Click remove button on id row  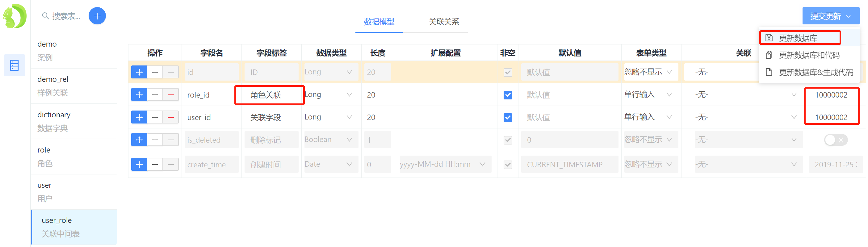coord(171,72)
